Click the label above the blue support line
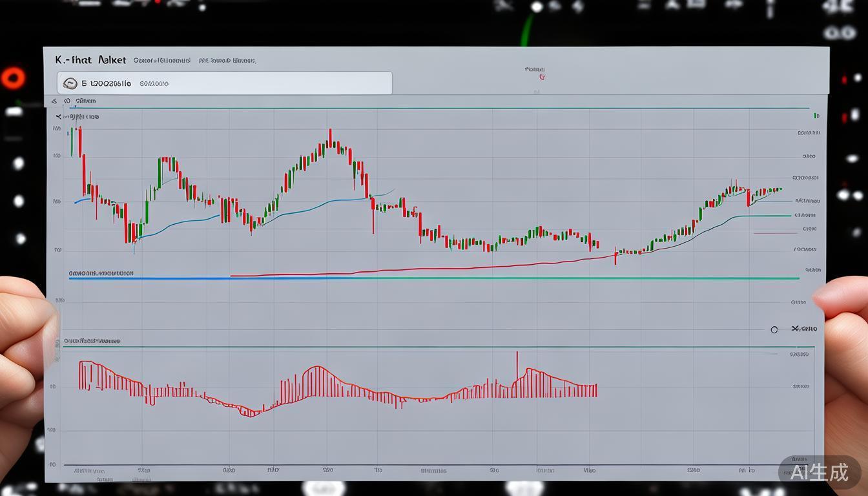 tap(101, 273)
